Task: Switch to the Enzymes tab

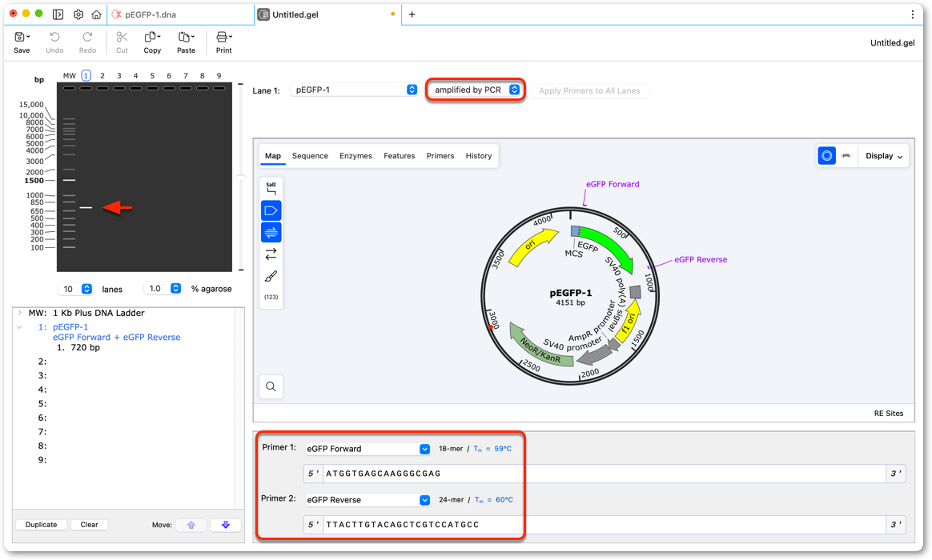Action: (356, 155)
